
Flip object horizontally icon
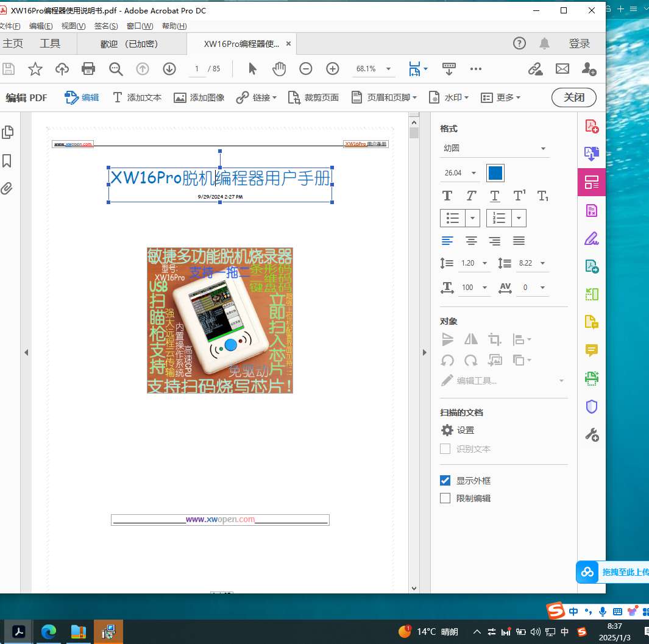[x=471, y=339]
